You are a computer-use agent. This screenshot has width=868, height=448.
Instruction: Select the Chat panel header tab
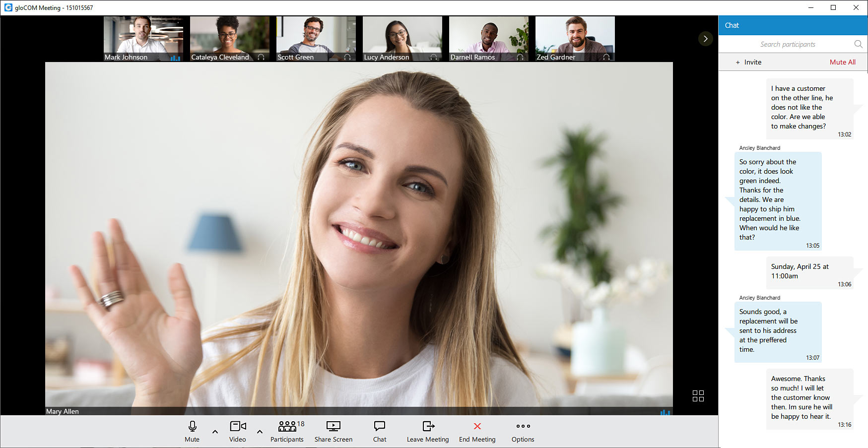click(732, 25)
